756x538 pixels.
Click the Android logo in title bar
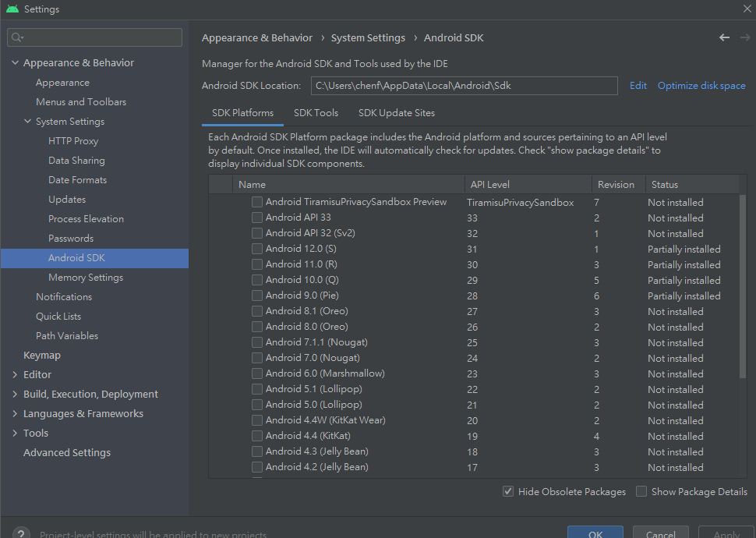tap(12, 9)
